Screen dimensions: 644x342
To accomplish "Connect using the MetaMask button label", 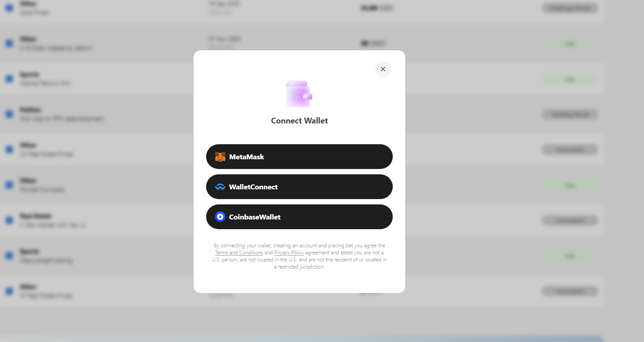I will click(x=246, y=157).
